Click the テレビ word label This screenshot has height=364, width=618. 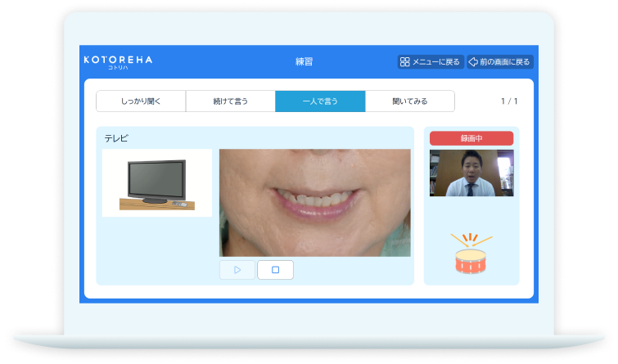tap(116, 138)
